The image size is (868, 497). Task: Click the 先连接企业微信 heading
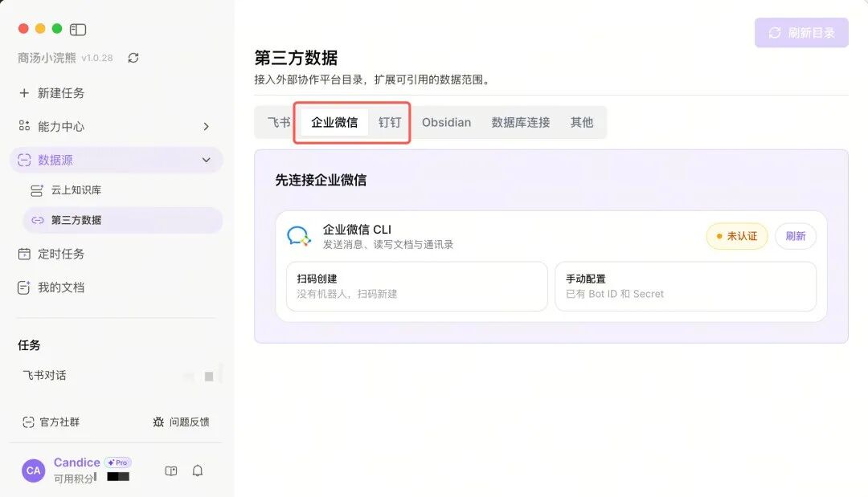coord(321,180)
